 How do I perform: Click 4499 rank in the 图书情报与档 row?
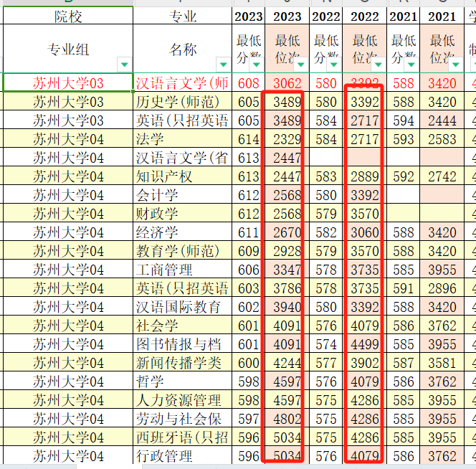(365, 344)
